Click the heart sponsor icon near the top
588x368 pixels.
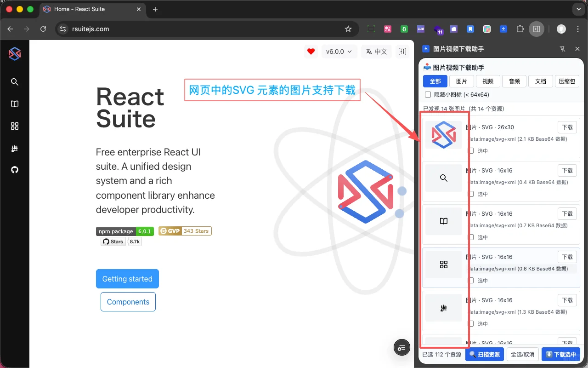(311, 52)
